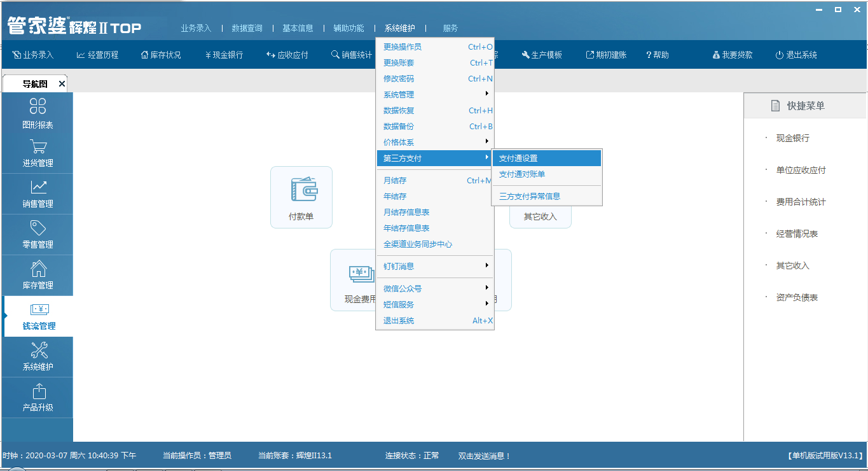This screenshot has width=868, height=471.
Task: Select the 进货管理 shopping cart icon
Action: (38, 147)
